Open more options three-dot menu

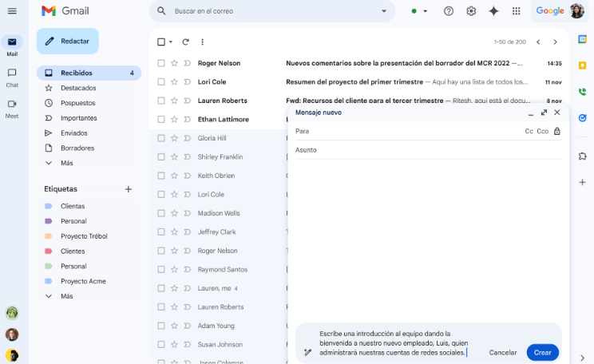point(202,42)
